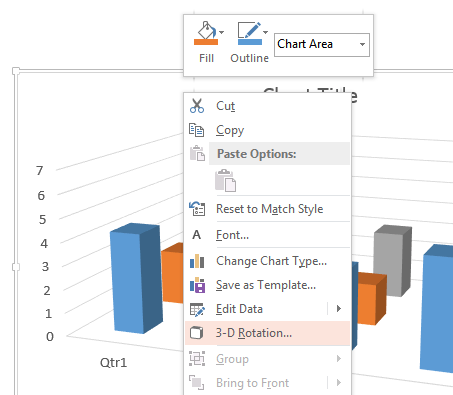This screenshot has height=395, width=453.
Task: Open the Font... dialog entry
Action: (267, 235)
